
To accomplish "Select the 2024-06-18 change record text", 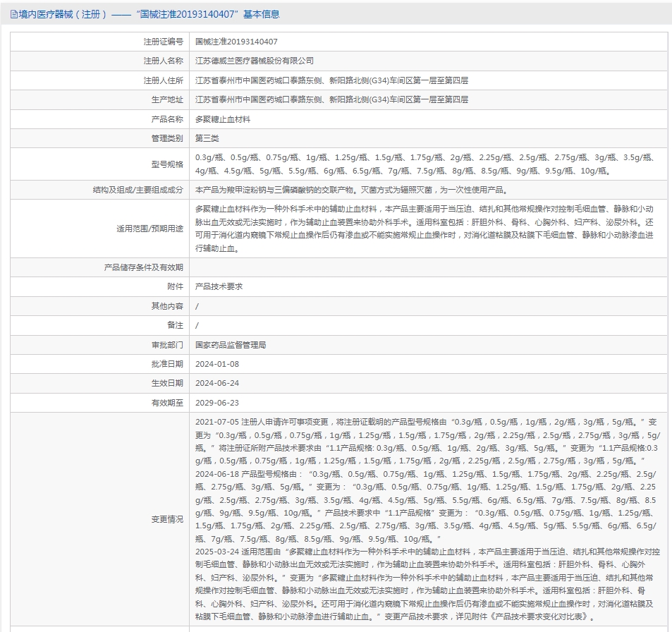I will point(426,506).
